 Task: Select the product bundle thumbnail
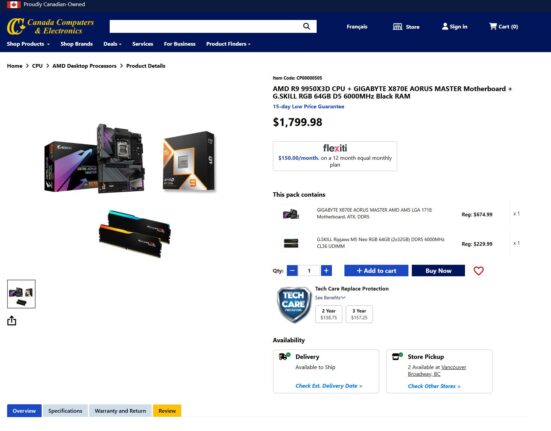21,294
